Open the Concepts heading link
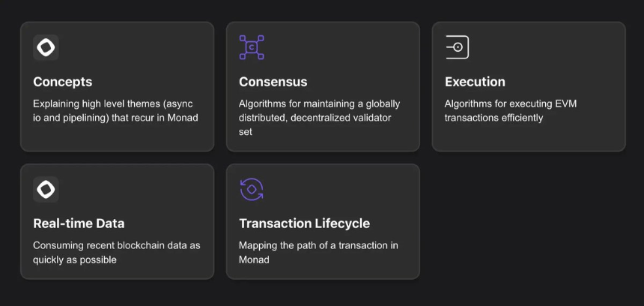Image resolution: width=644 pixels, height=306 pixels. (x=63, y=82)
